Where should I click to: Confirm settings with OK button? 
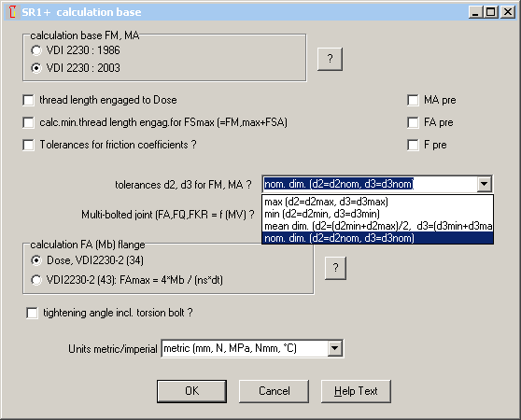191,391
